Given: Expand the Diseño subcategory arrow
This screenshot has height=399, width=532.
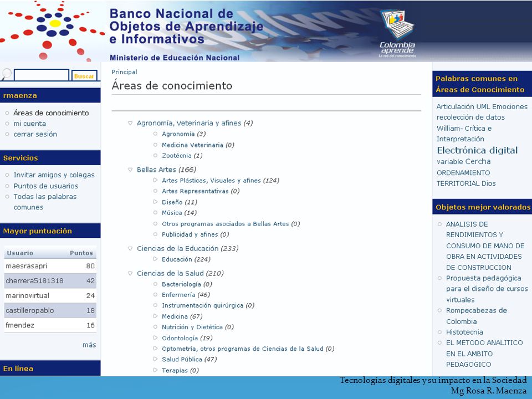Looking at the screenshot, I should [x=155, y=202].
